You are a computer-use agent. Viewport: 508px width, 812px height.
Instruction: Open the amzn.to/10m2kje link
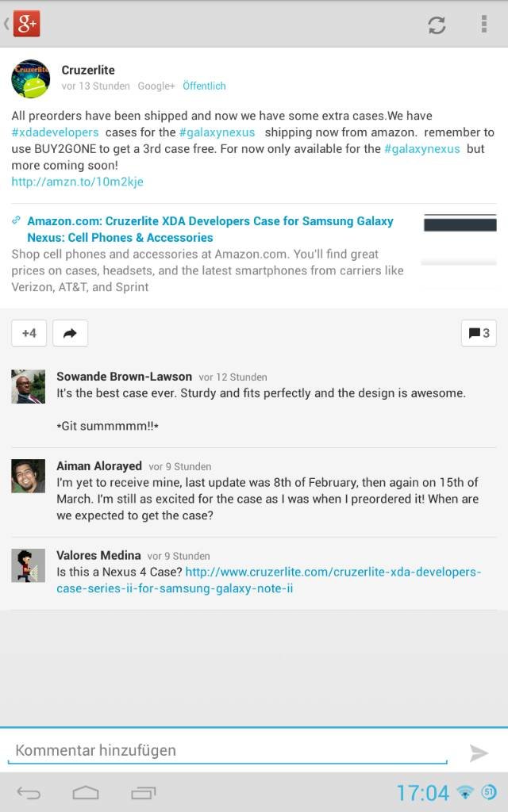pyautogui.click(x=77, y=182)
